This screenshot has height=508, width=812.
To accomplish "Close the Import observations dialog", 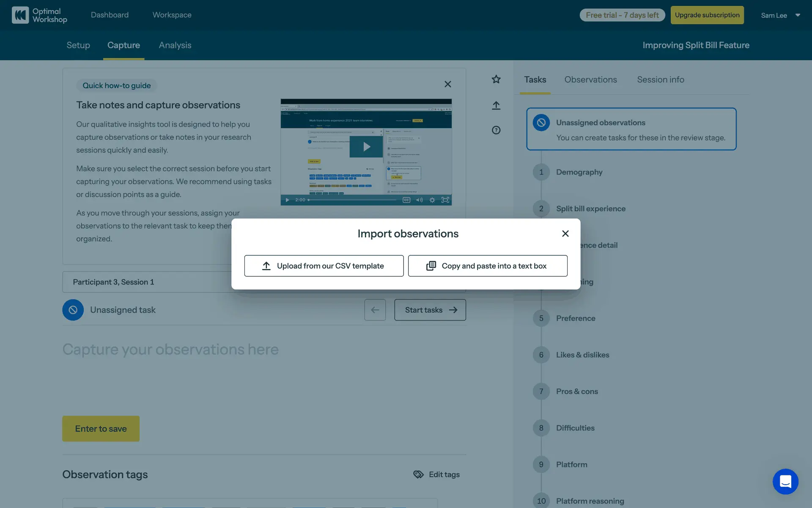I will click(x=565, y=234).
